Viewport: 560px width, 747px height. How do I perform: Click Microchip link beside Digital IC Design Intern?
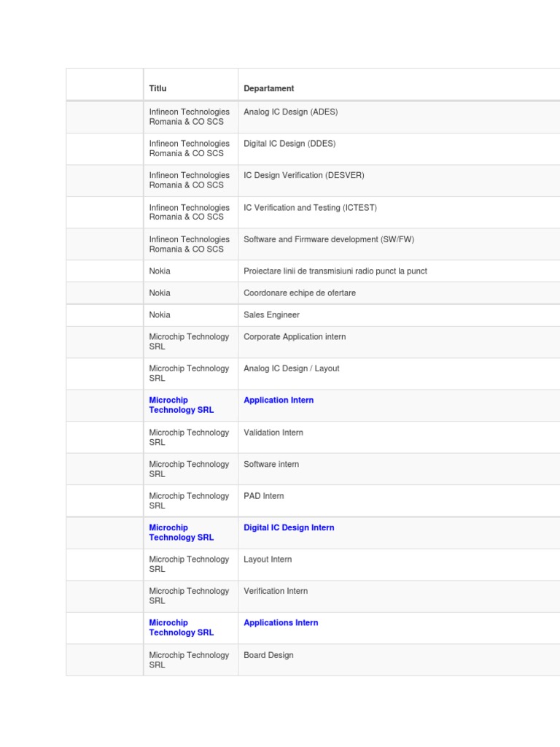181,533
